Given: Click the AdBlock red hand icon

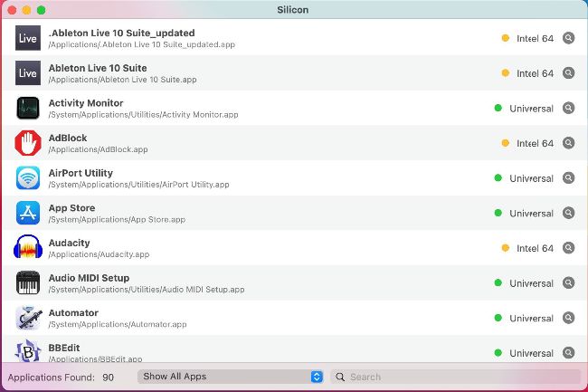Looking at the screenshot, I should point(28,143).
